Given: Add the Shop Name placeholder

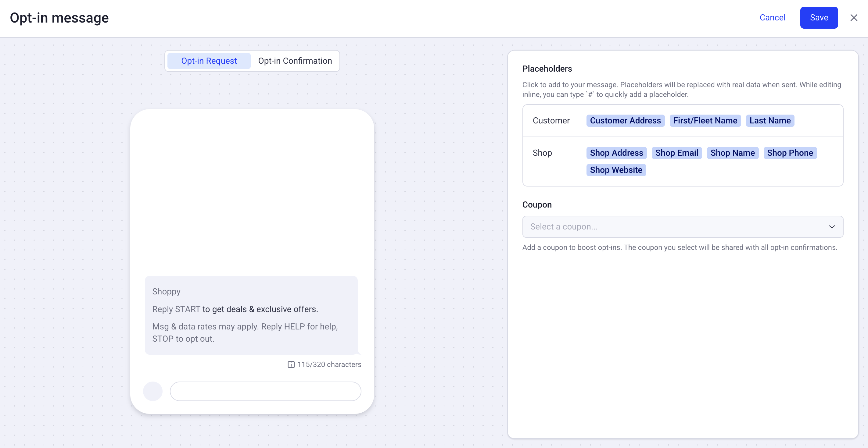Looking at the screenshot, I should point(733,153).
